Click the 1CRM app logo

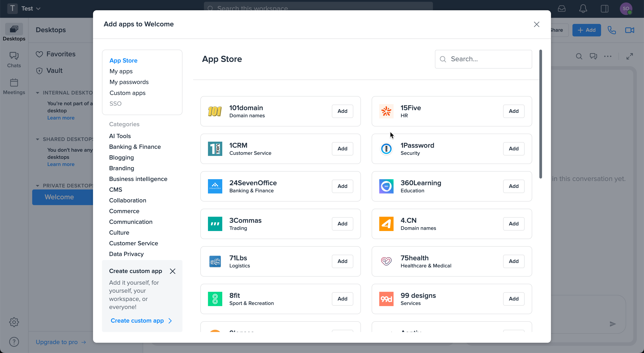pyautogui.click(x=215, y=149)
